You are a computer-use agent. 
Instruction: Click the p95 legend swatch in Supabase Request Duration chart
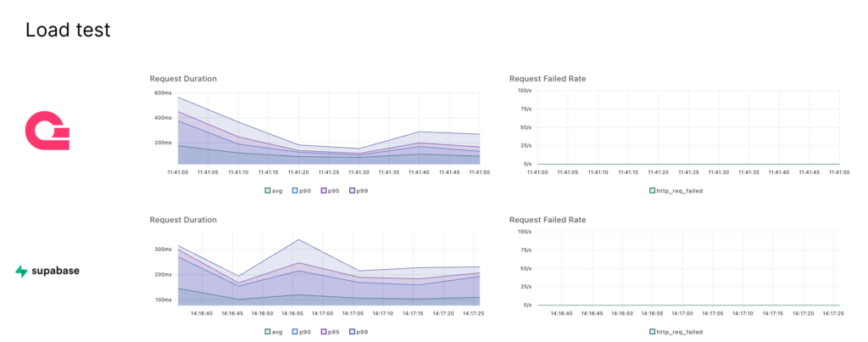[322, 332]
